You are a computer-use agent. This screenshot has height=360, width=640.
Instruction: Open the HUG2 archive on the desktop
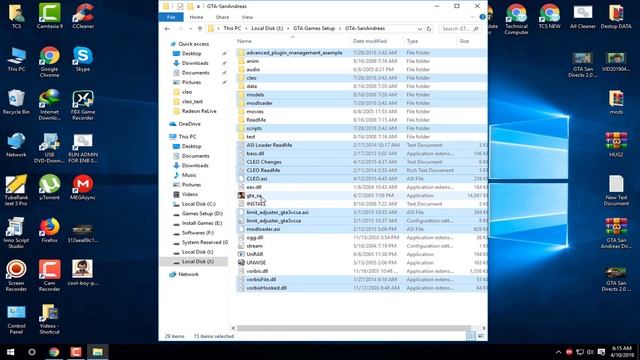[x=616, y=145]
